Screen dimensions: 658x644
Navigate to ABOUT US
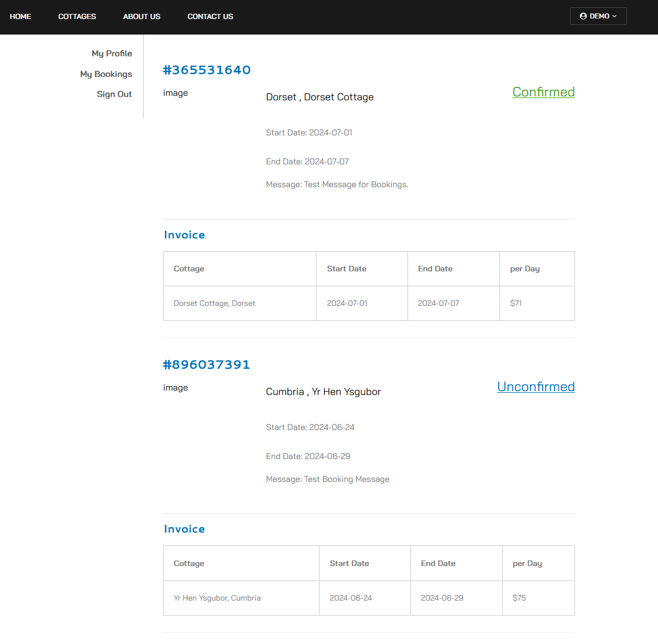coord(141,17)
